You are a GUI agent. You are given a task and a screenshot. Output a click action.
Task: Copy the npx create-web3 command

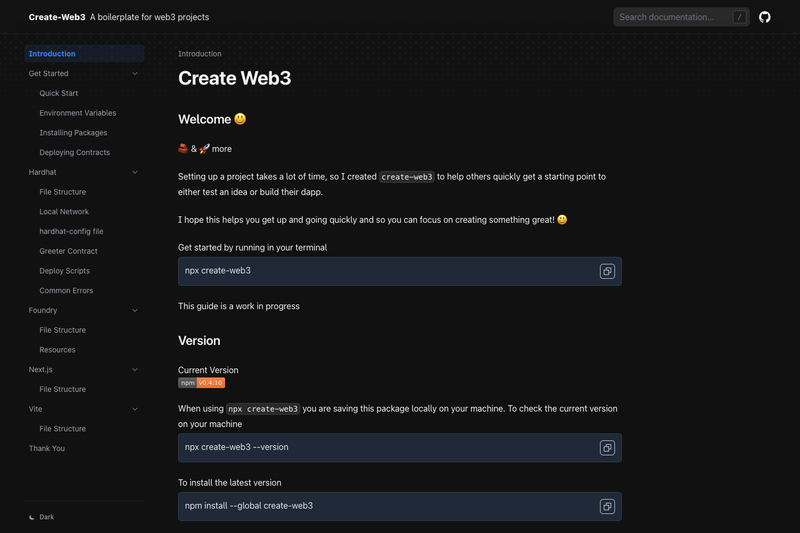coord(607,271)
